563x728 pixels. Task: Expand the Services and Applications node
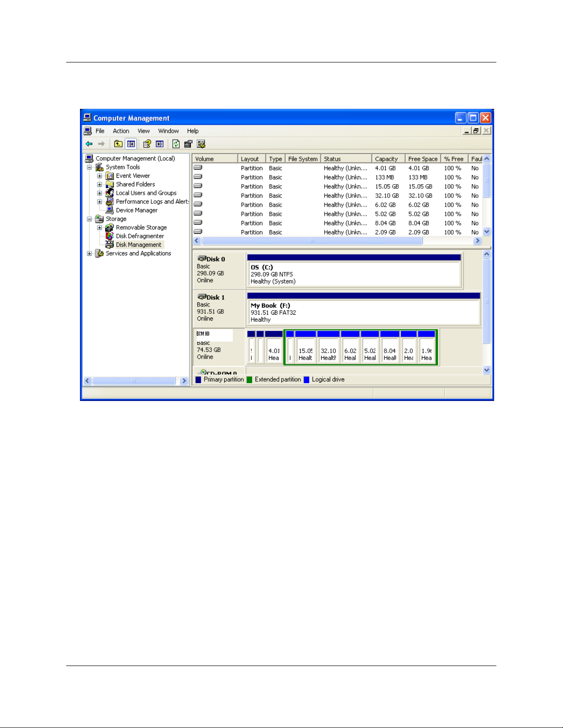90,254
